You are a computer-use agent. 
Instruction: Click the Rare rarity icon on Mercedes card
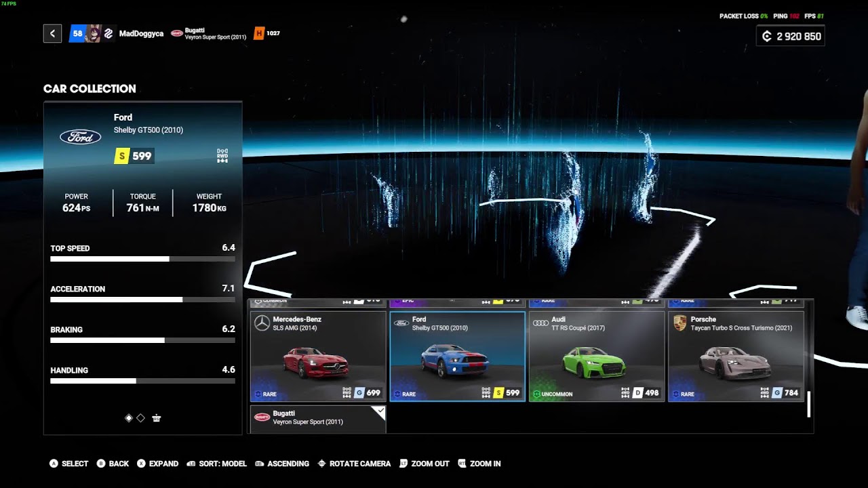tap(258, 394)
